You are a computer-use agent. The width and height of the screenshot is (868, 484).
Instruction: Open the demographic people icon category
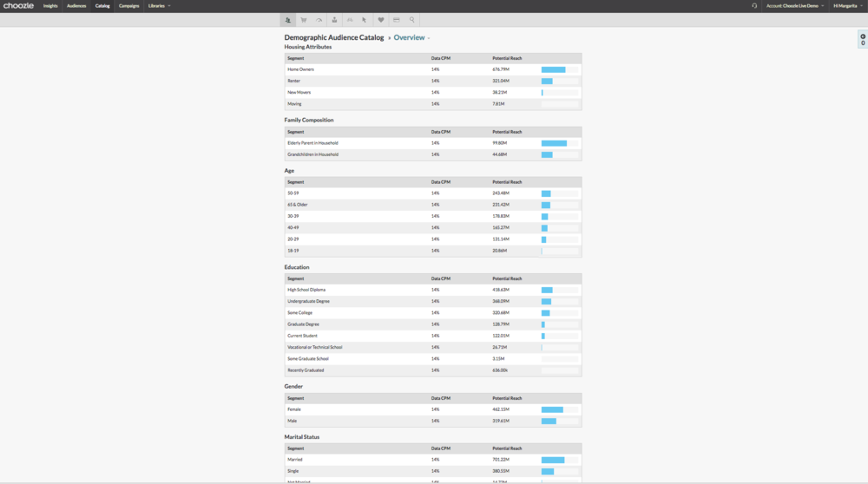[288, 20]
